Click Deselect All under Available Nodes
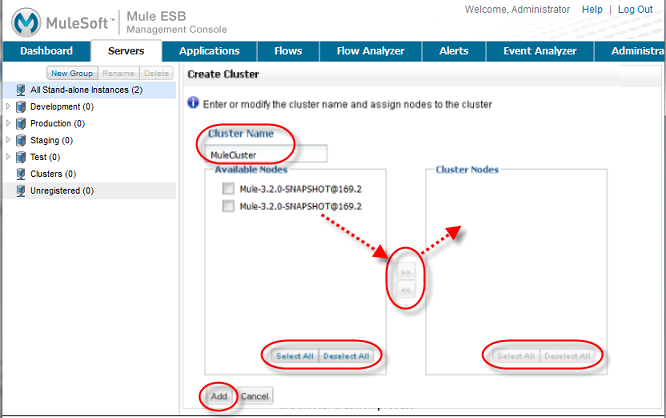 tap(346, 356)
